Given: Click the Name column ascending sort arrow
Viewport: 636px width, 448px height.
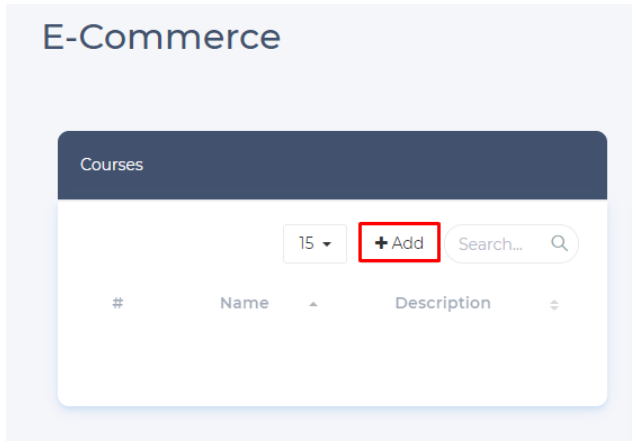Looking at the screenshot, I should pyautogui.click(x=313, y=304).
